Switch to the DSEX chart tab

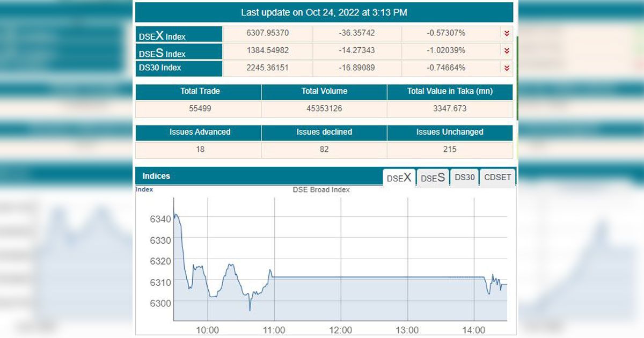click(x=399, y=178)
